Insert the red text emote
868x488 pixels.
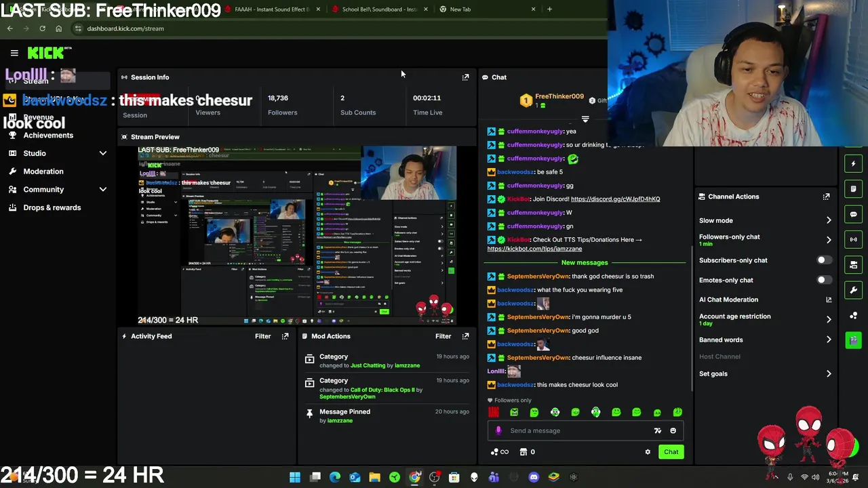pyautogui.click(x=494, y=412)
